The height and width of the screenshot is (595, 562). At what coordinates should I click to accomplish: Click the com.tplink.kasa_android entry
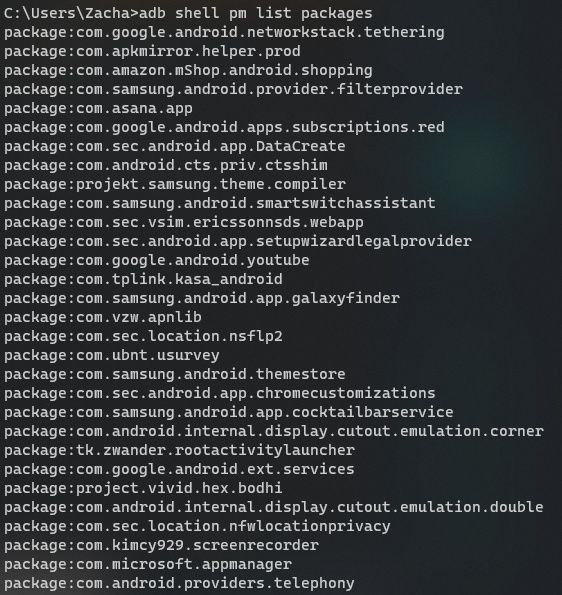pos(143,279)
